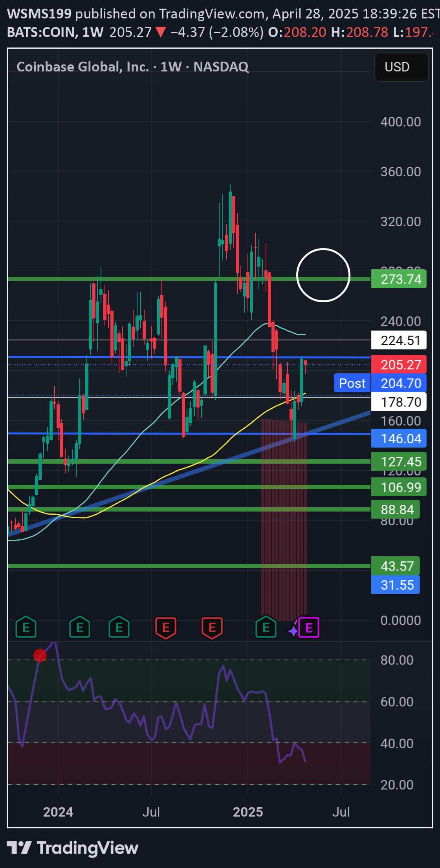Viewport: 440px width, 868px height.
Task: Click the second green E earnings marker
Action: [80, 627]
